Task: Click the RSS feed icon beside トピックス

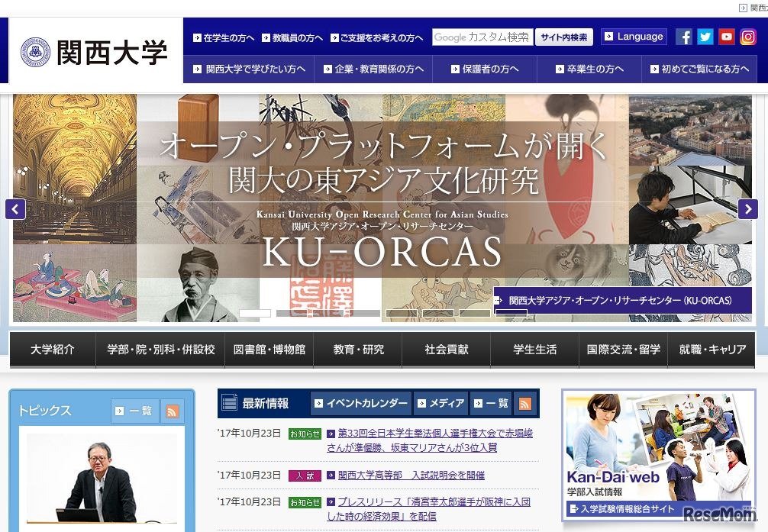Action: [173, 411]
